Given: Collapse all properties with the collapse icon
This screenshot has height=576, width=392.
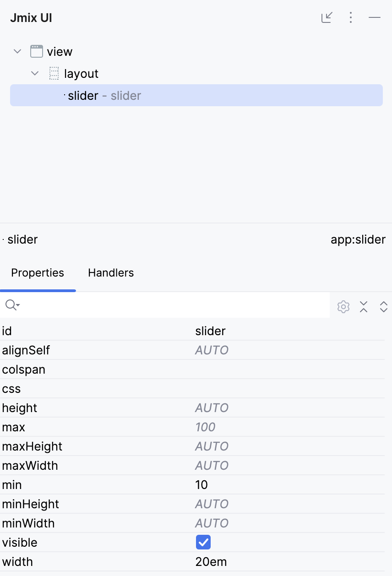Looking at the screenshot, I should [364, 307].
